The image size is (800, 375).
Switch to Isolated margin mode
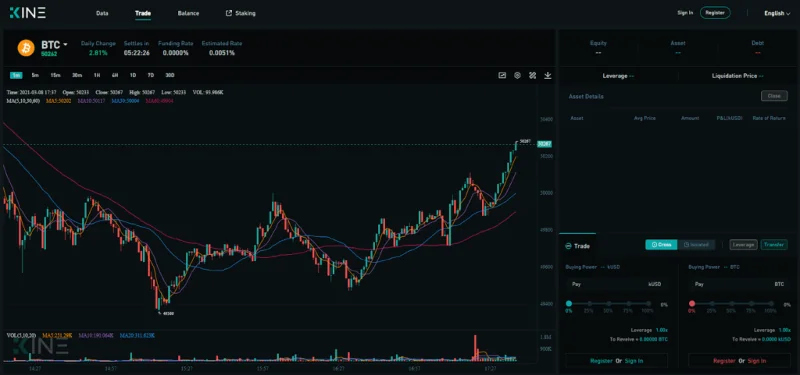coord(696,245)
